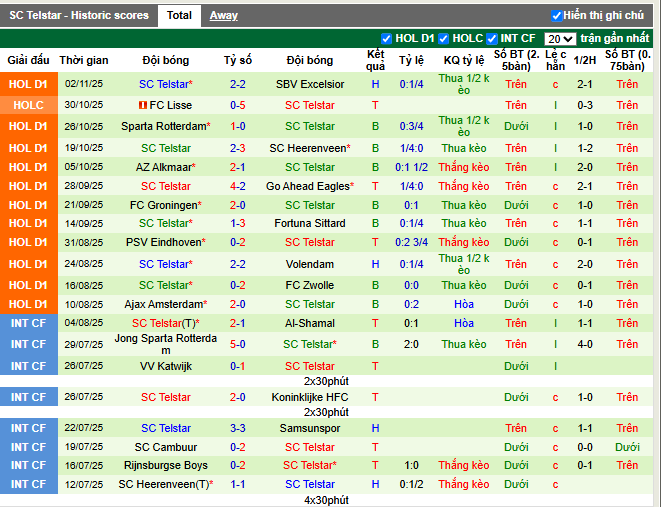Click the Dưới 0.75 cell in SC Cambuur row
The width and height of the screenshot is (661, 507).
[x=627, y=447]
